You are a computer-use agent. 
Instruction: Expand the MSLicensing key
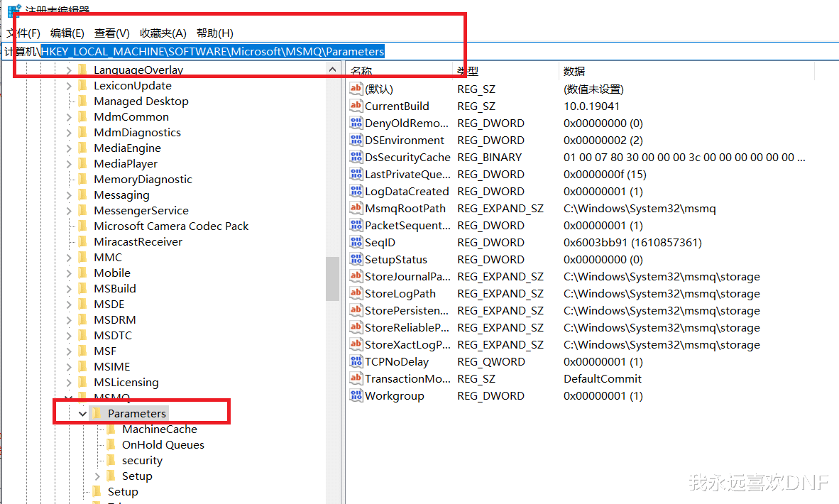68,382
